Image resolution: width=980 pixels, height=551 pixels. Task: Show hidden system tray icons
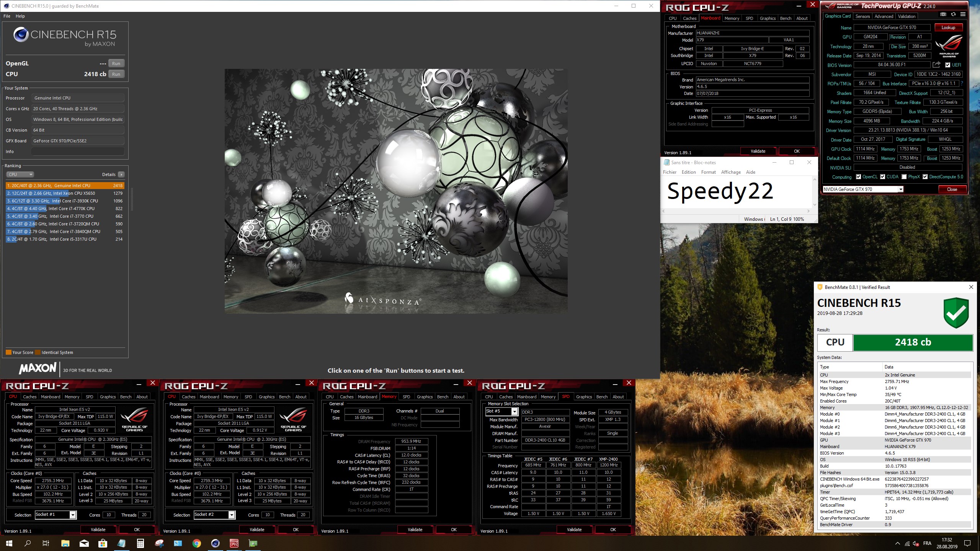click(898, 543)
